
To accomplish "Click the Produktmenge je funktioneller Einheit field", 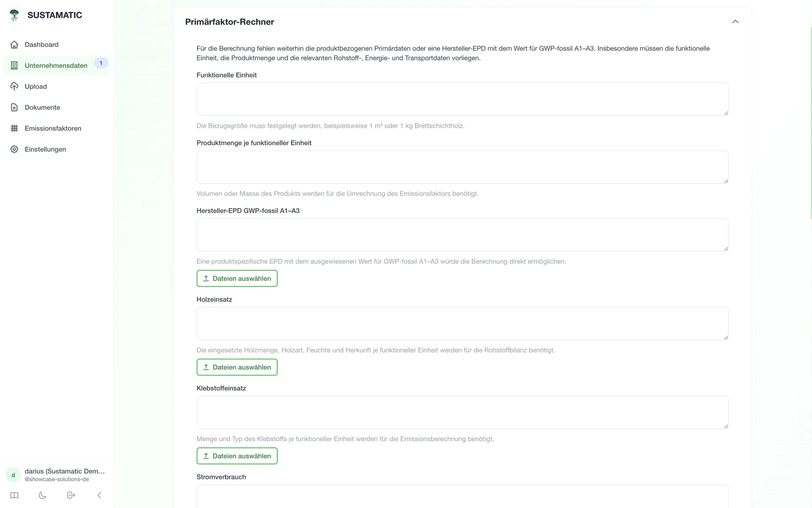I will coord(462,167).
